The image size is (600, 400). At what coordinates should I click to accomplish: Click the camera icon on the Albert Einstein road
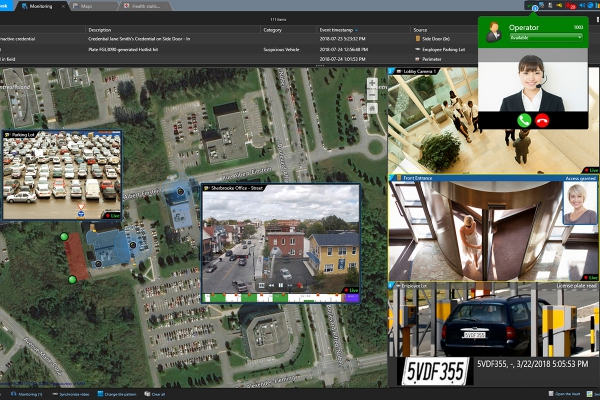click(x=180, y=191)
